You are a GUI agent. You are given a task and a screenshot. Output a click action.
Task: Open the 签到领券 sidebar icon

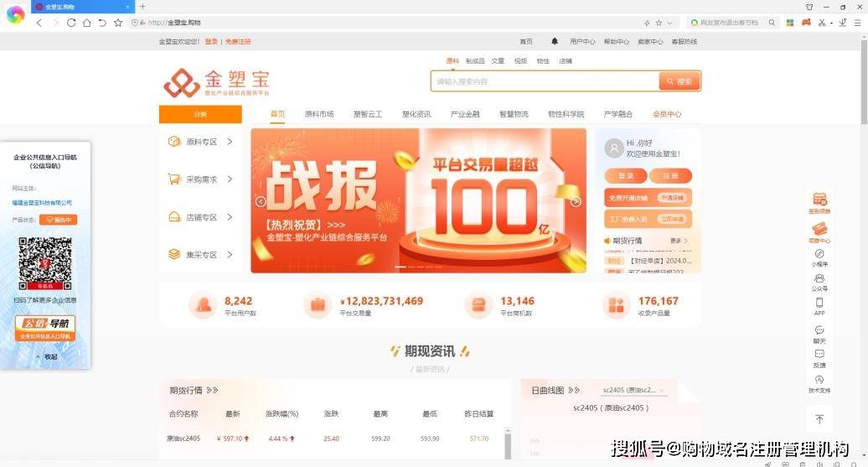(x=819, y=203)
